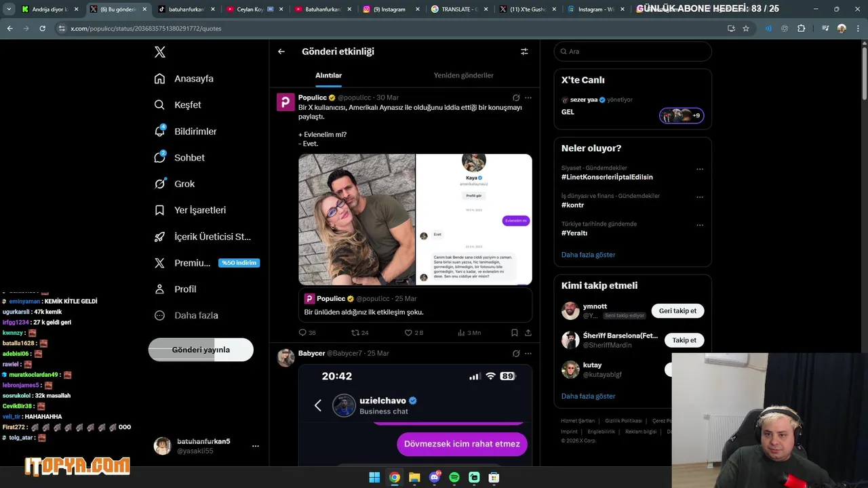This screenshot has width=868, height=488.
Task: Click Geri takip et for ymnott
Action: (677, 311)
